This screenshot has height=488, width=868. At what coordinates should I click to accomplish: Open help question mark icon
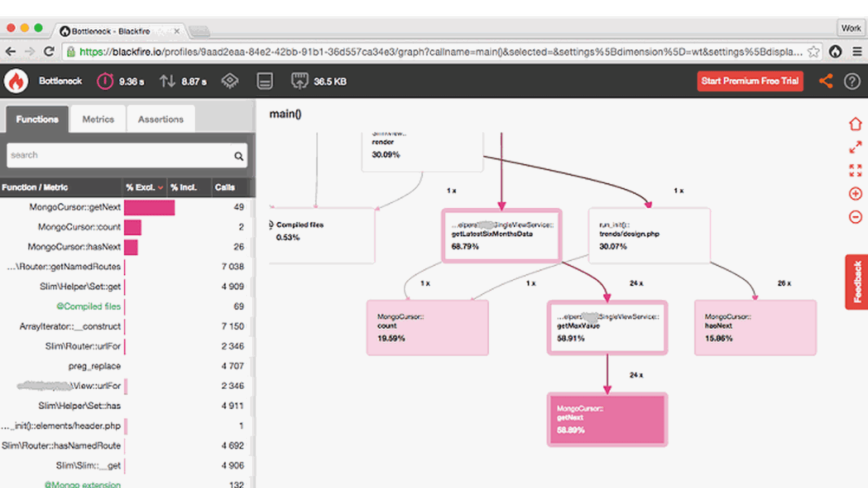click(852, 81)
